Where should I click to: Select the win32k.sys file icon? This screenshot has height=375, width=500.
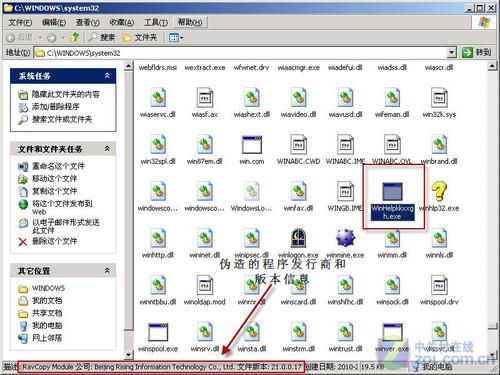pos(439,98)
